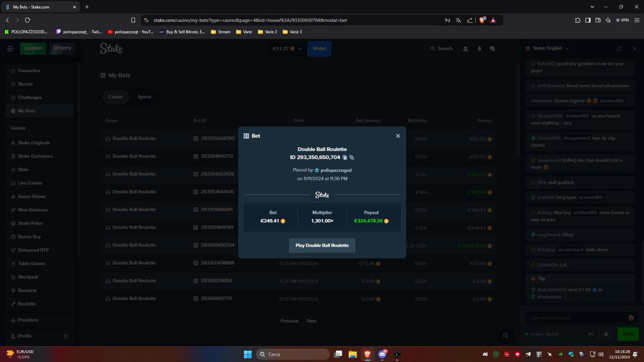Click the Wallet button
This screenshot has height=362, width=644.
tap(319, 48)
